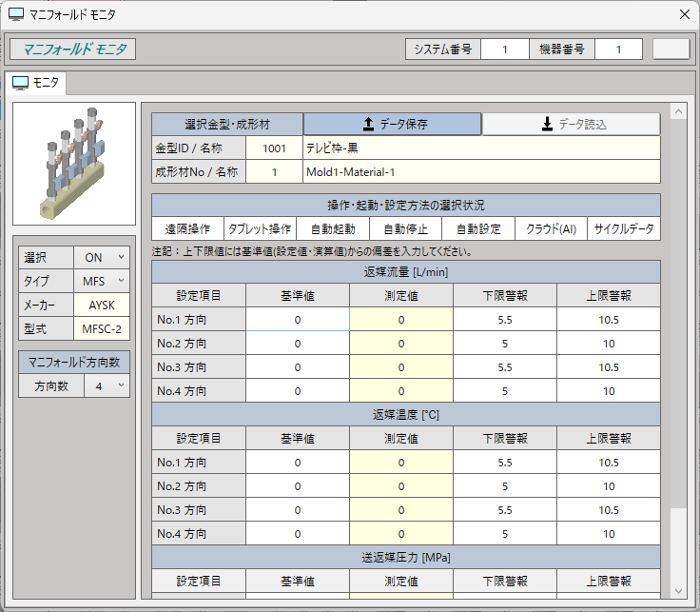The height and width of the screenshot is (612, 700).
Task: Click the monitor icon in the title bar
Action: [16, 14]
